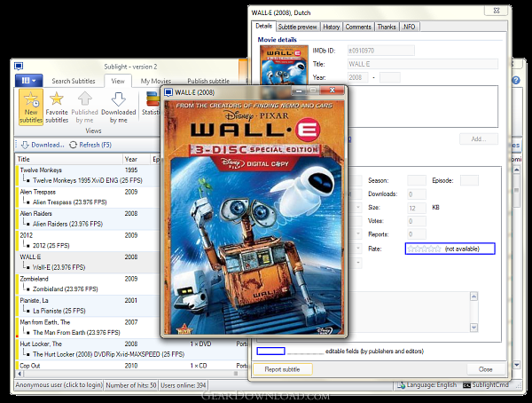
Task: Select the Wall-E (23.976 FPS) subtitle
Action: tap(59, 267)
